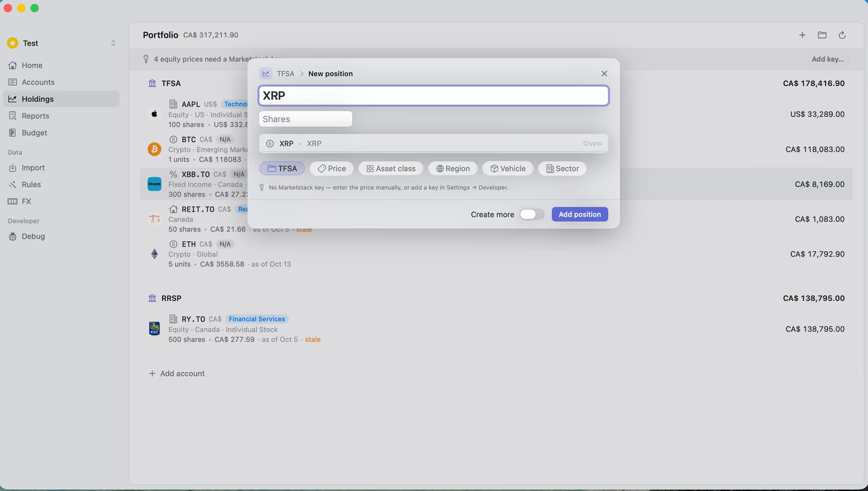Click the refresh prices icon

tap(842, 35)
